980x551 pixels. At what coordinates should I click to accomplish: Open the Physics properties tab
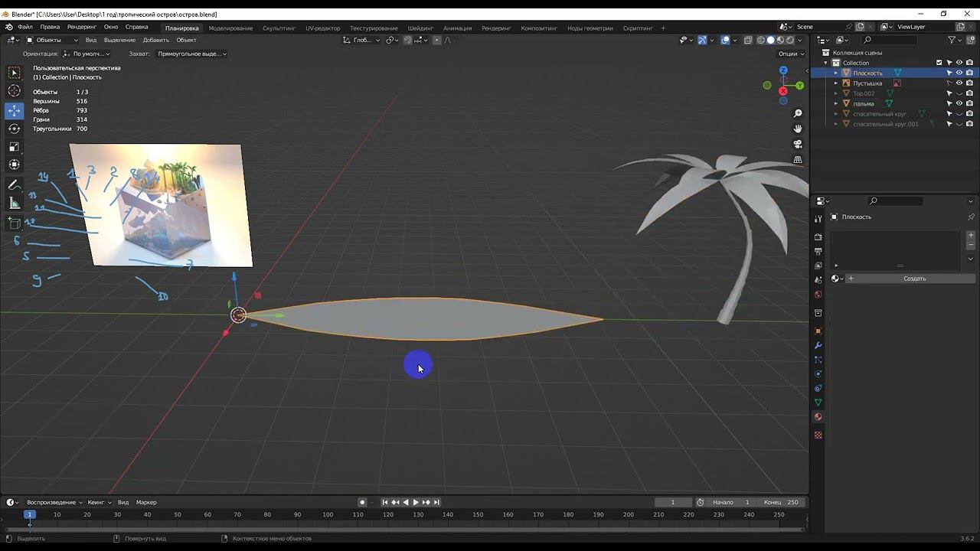point(818,374)
